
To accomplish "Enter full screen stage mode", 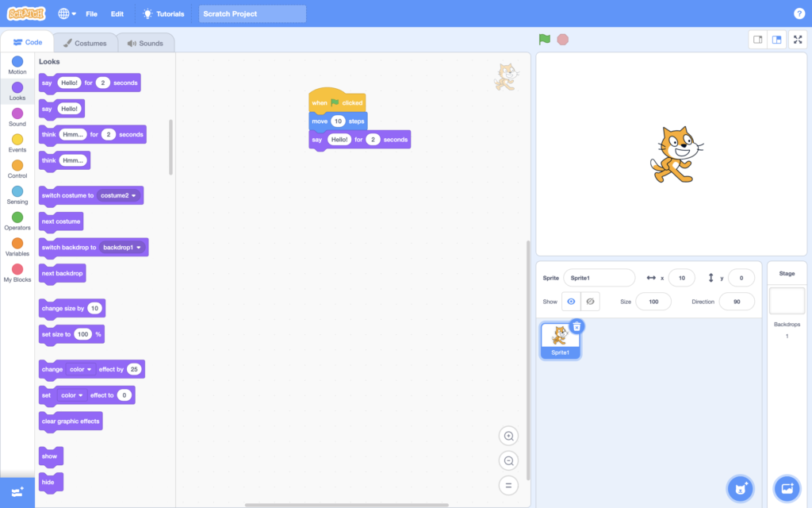I will (x=797, y=40).
